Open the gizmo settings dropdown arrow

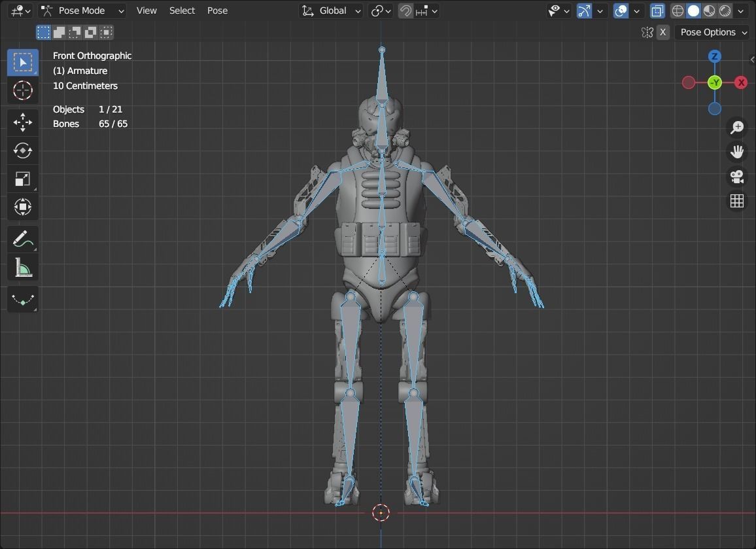coord(600,10)
